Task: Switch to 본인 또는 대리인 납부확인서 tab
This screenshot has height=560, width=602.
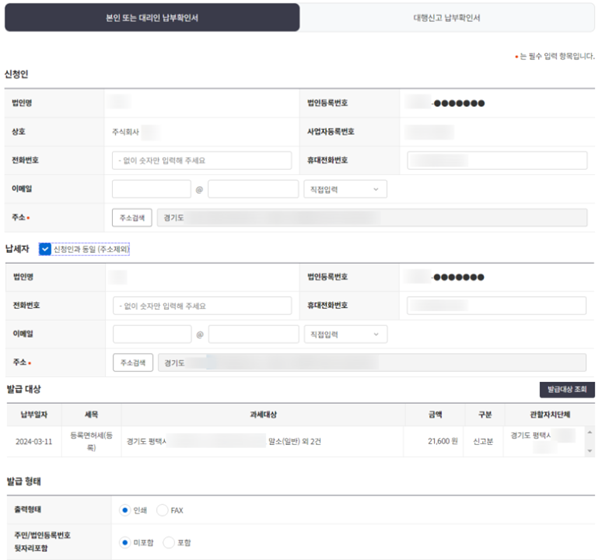Action: pyautogui.click(x=151, y=18)
